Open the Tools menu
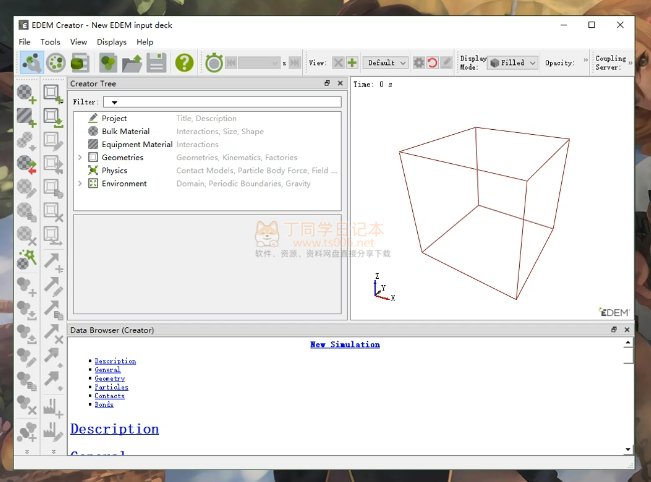The image size is (651, 482). click(x=50, y=42)
